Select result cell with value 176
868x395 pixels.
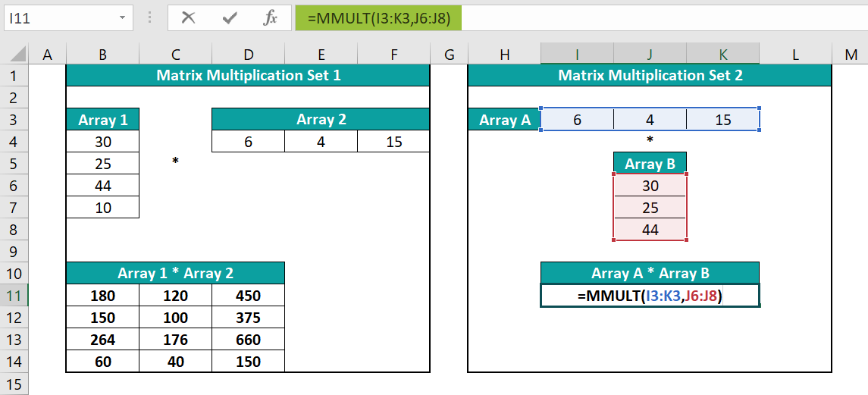click(x=175, y=339)
